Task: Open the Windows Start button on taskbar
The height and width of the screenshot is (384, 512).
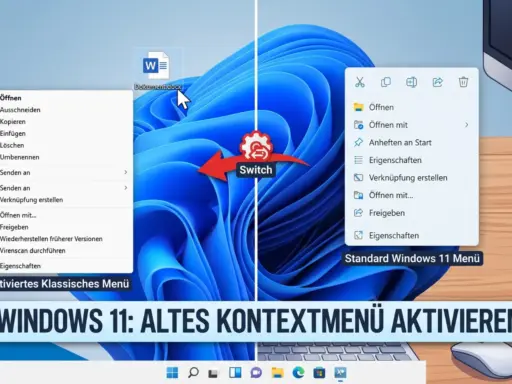Action: coord(172,372)
